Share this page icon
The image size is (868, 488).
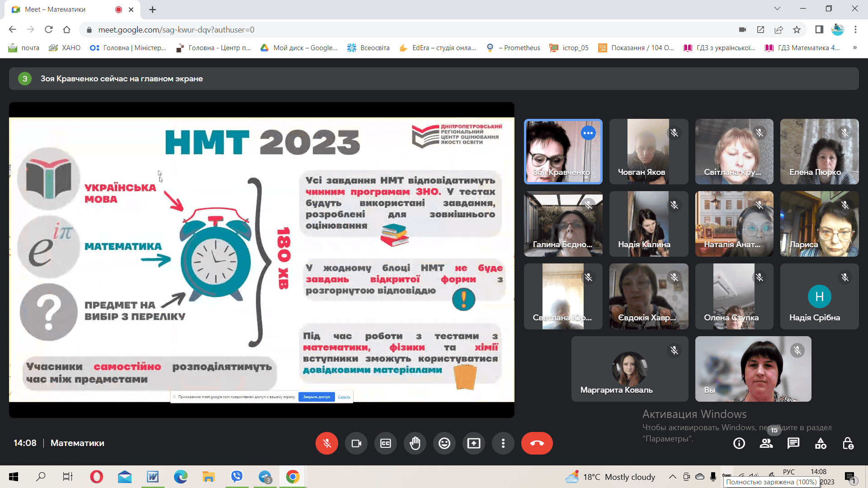(778, 30)
